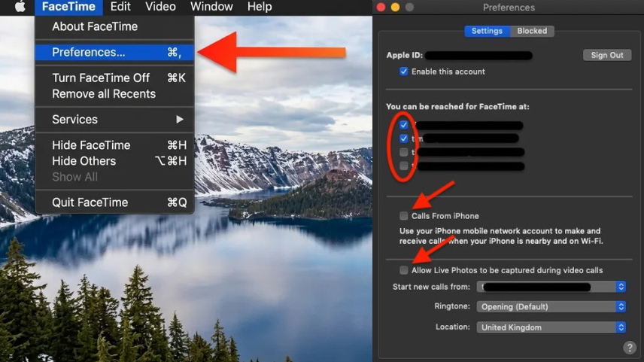
Task: Choose Hide FaceTime
Action: 114,145
